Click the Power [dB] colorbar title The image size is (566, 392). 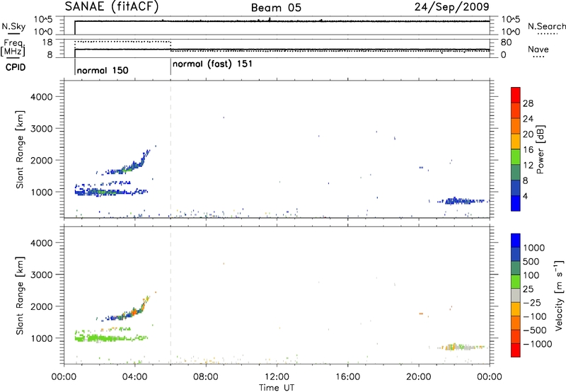pos(540,149)
